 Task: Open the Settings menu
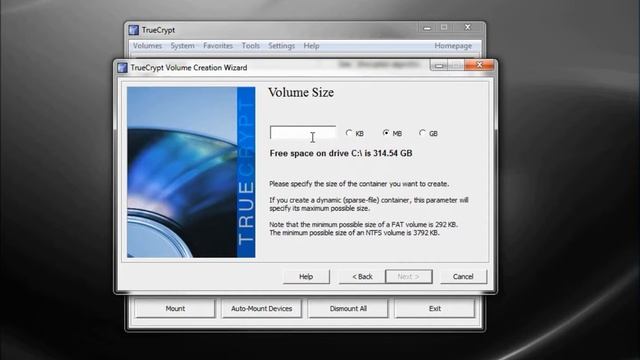point(281,46)
